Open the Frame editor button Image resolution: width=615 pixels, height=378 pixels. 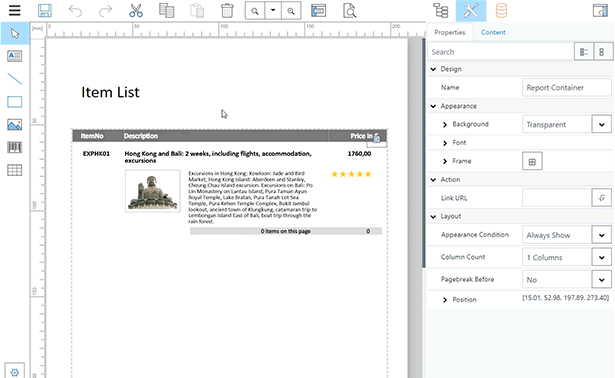pyautogui.click(x=532, y=161)
